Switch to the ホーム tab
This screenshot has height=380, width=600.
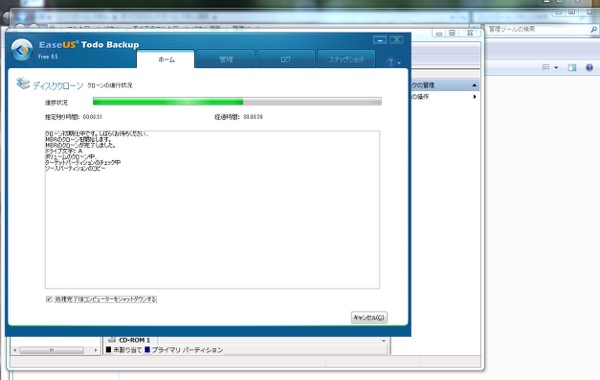[166, 59]
